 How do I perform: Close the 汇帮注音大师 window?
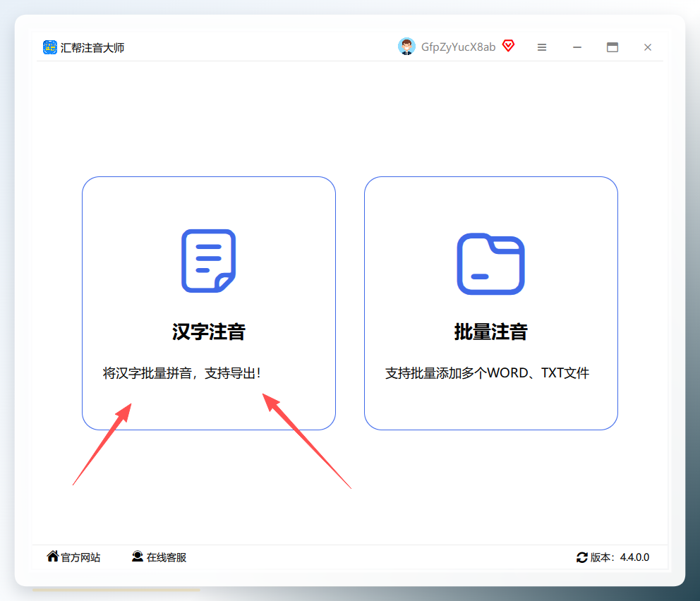pyautogui.click(x=647, y=47)
